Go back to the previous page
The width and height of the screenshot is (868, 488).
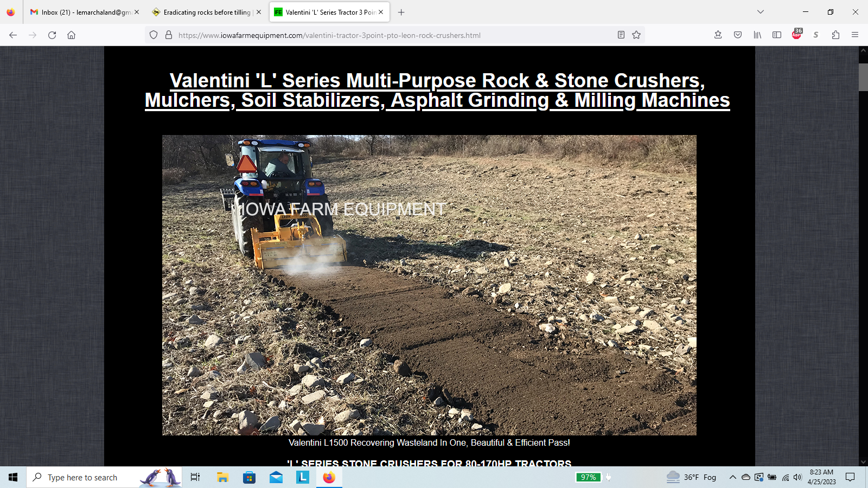click(13, 35)
